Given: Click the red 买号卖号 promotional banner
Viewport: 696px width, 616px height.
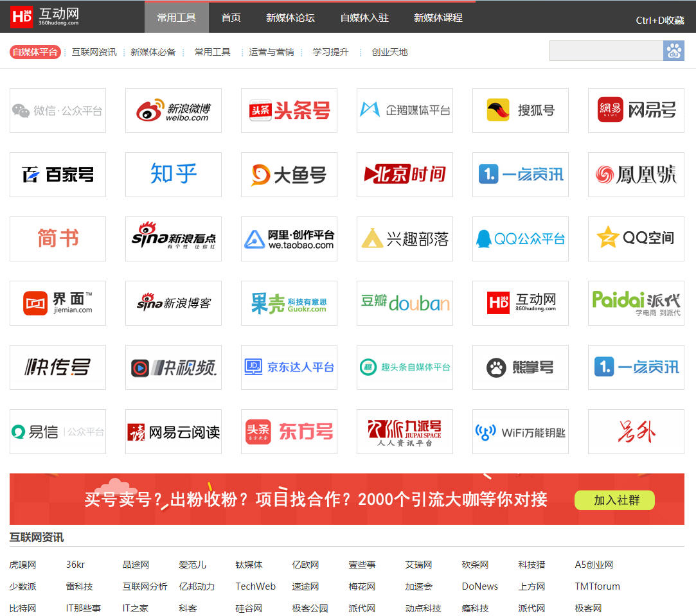Looking at the screenshot, I should point(346,499).
